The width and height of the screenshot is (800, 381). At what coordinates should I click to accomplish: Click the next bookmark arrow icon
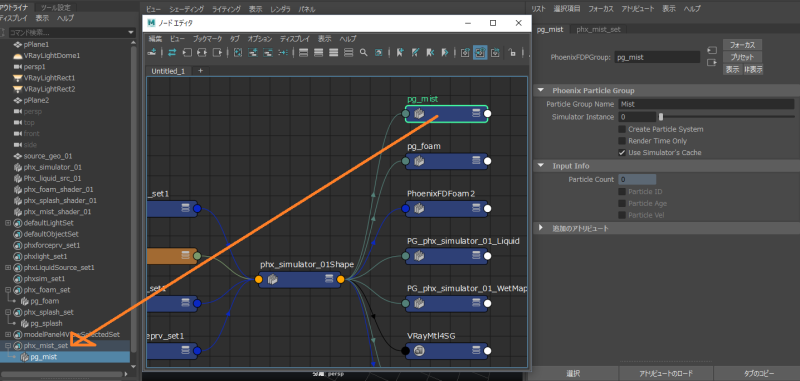[444, 53]
